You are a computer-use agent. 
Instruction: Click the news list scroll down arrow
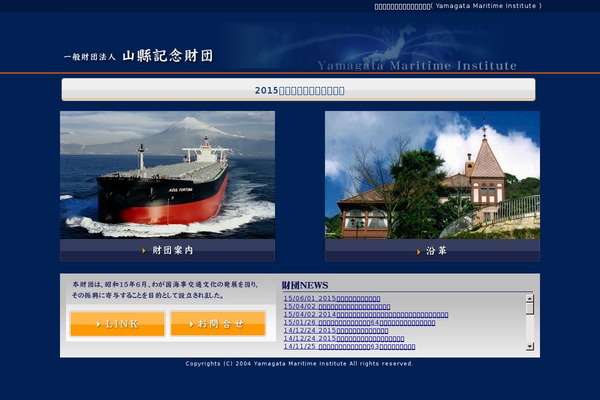(x=530, y=346)
